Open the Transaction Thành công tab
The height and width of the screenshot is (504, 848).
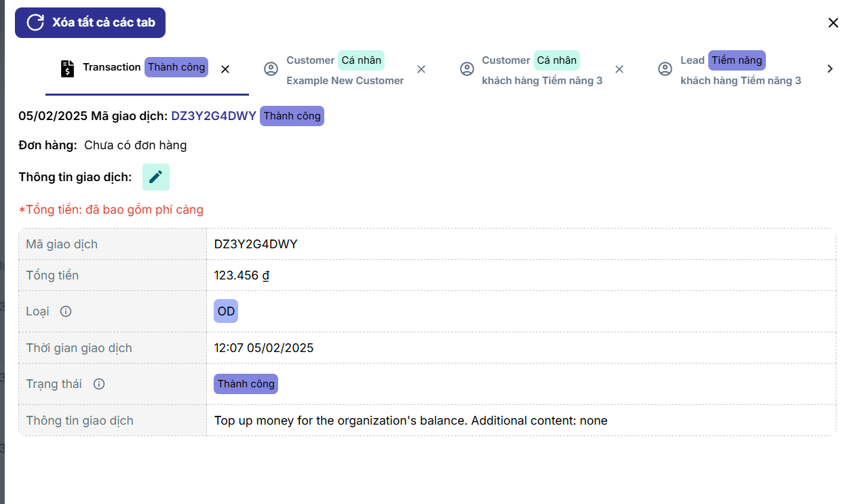tap(147, 69)
